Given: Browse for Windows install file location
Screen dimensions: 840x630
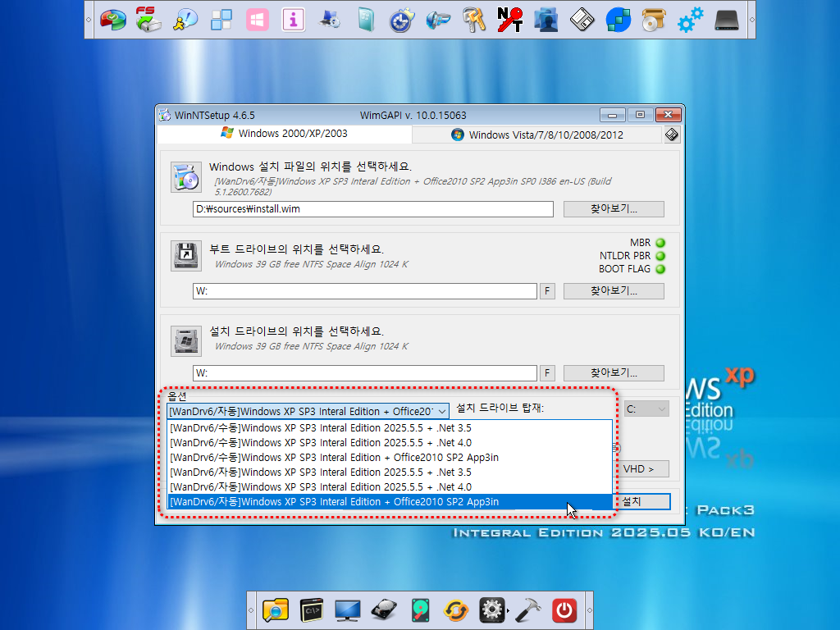Looking at the screenshot, I should point(614,209).
